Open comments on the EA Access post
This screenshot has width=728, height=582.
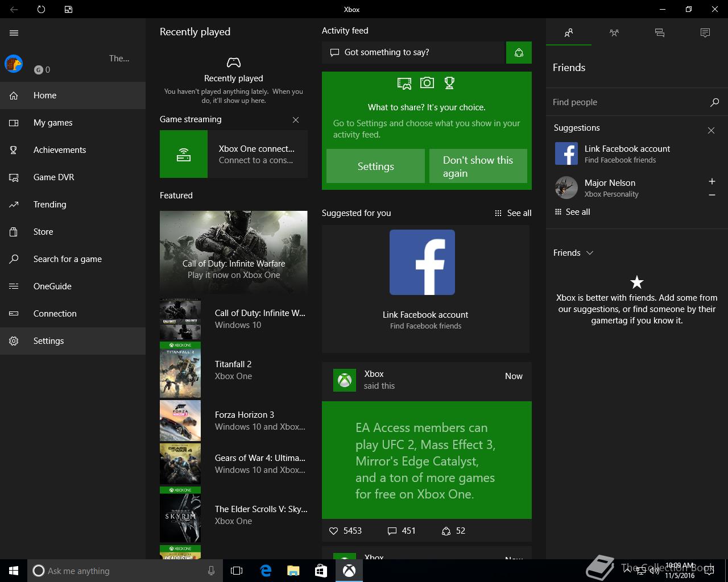pos(402,531)
